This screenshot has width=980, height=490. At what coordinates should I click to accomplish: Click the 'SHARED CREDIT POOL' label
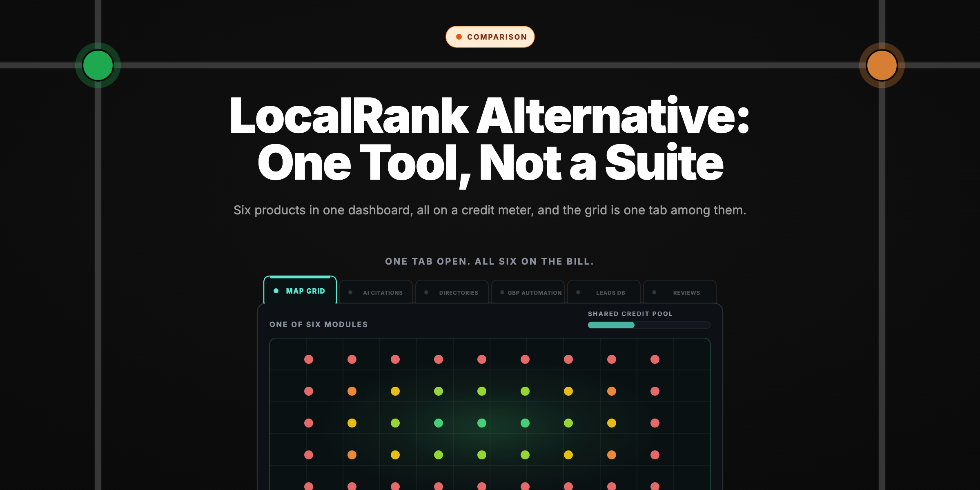[x=630, y=314]
